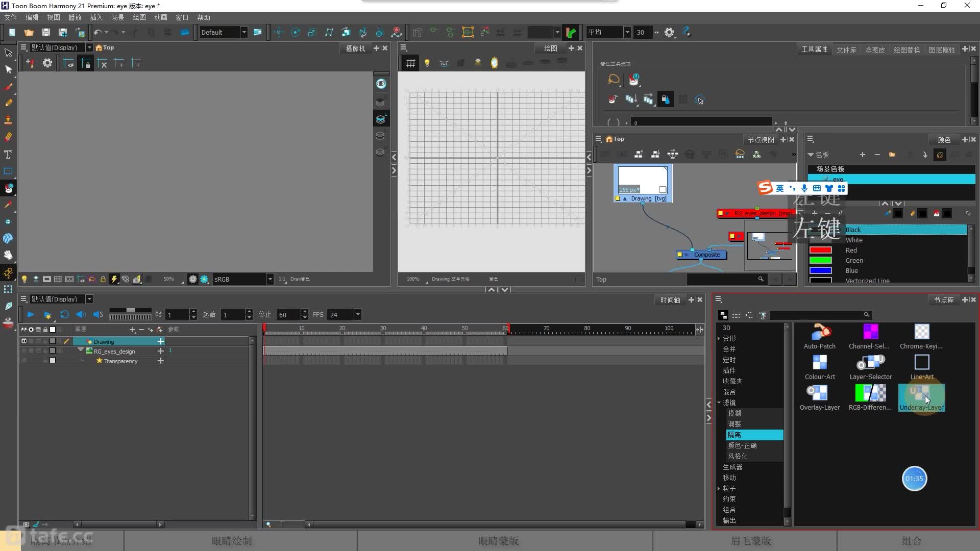Collapse the 色板 palette list triangle
This screenshot has width=980, height=551.
click(811, 155)
